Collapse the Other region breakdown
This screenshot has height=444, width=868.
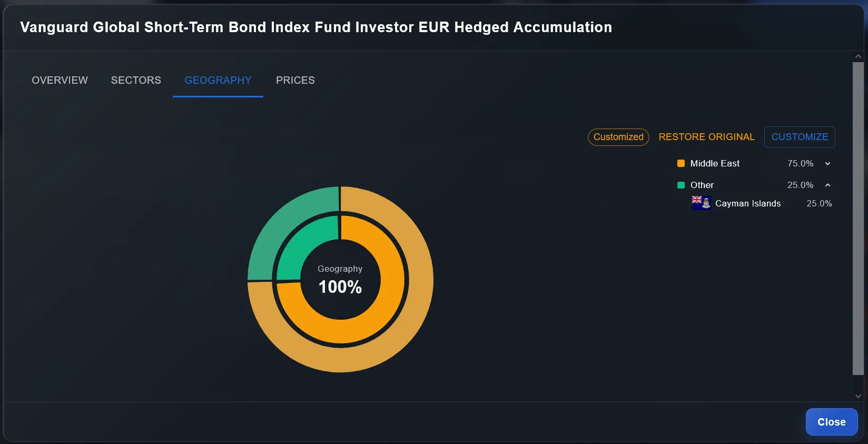(828, 185)
